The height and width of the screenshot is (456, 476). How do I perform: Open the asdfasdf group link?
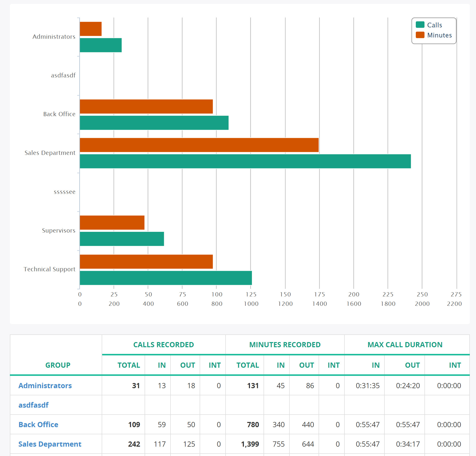pos(34,405)
